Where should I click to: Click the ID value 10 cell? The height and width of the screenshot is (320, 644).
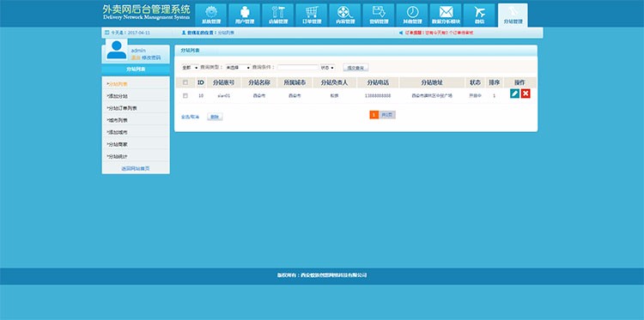point(201,95)
